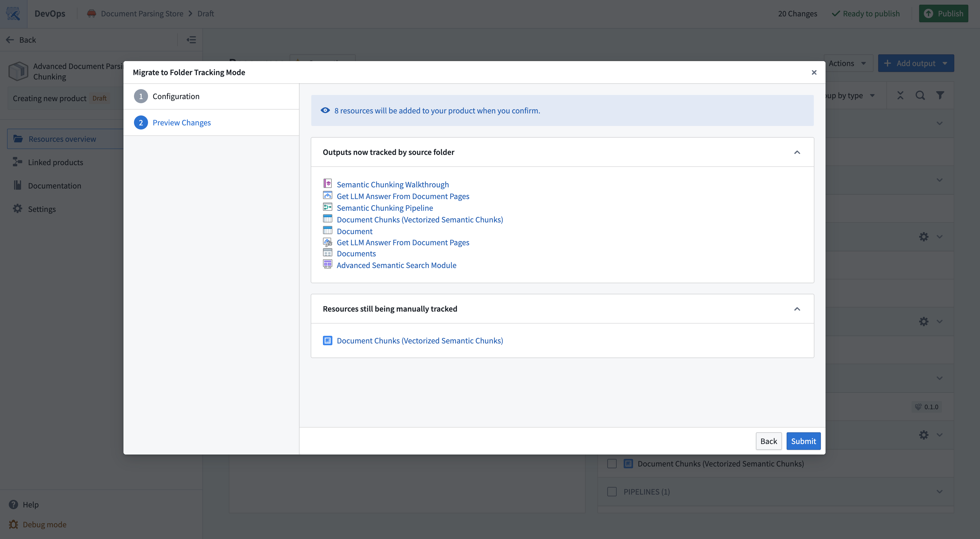
Task: Close the Migrate to Folder Tracking dialog
Action: pos(814,72)
